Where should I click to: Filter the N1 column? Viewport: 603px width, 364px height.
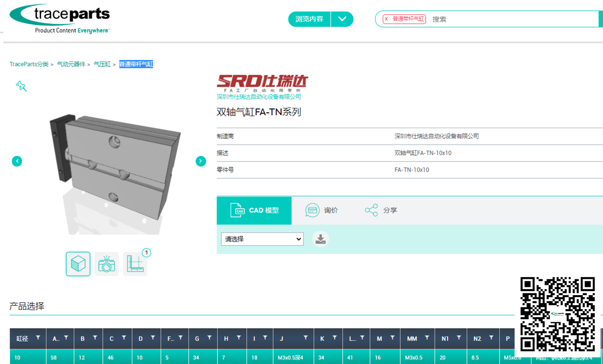459,338
